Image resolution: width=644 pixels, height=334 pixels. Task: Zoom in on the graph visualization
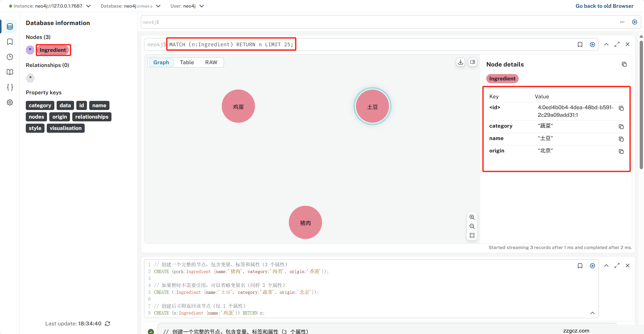[x=472, y=217]
